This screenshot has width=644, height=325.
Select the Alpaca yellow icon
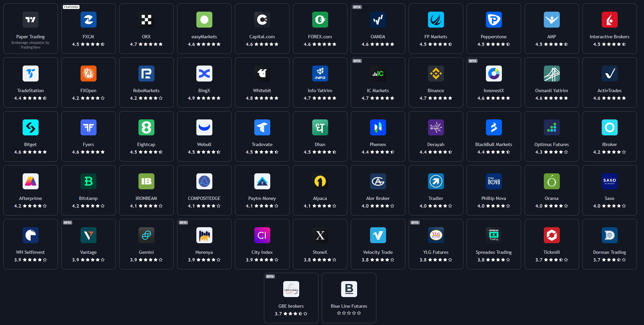tap(320, 181)
